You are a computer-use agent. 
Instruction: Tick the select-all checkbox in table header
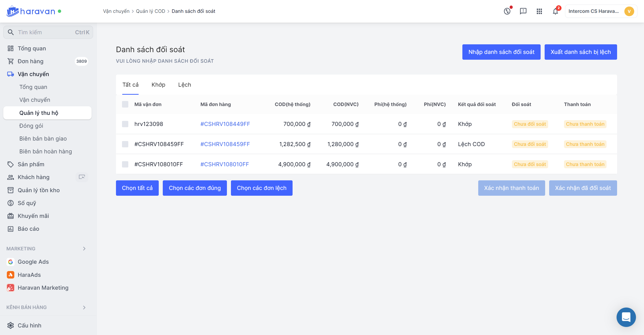click(125, 104)
